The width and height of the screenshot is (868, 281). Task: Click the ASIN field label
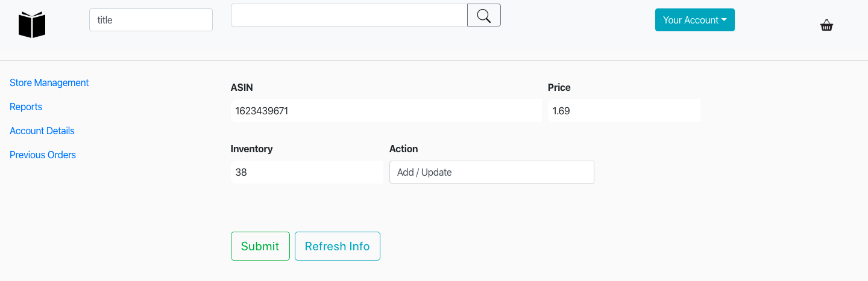(242, 87)
